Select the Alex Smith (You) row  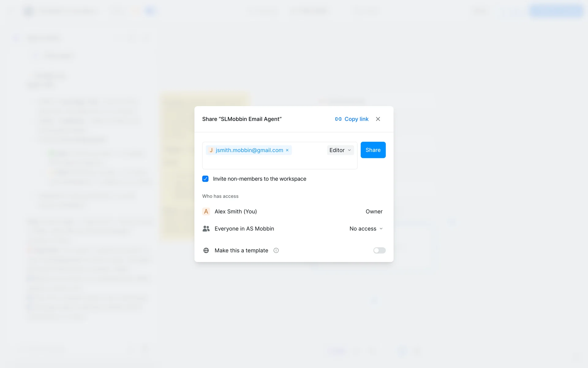tap(236, 212)
